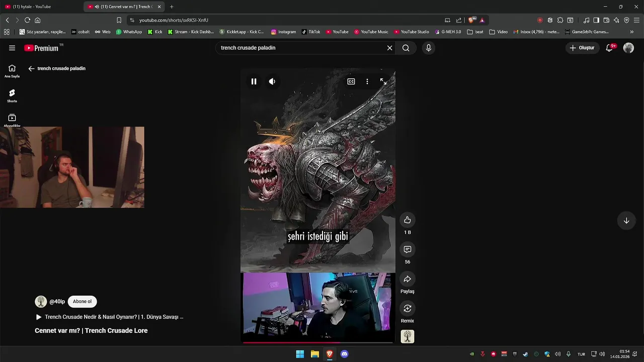The width and height of the screenshot is (644, 362).
Task: Open the TikTok bookmark
Action: click(x=311, y=32)
